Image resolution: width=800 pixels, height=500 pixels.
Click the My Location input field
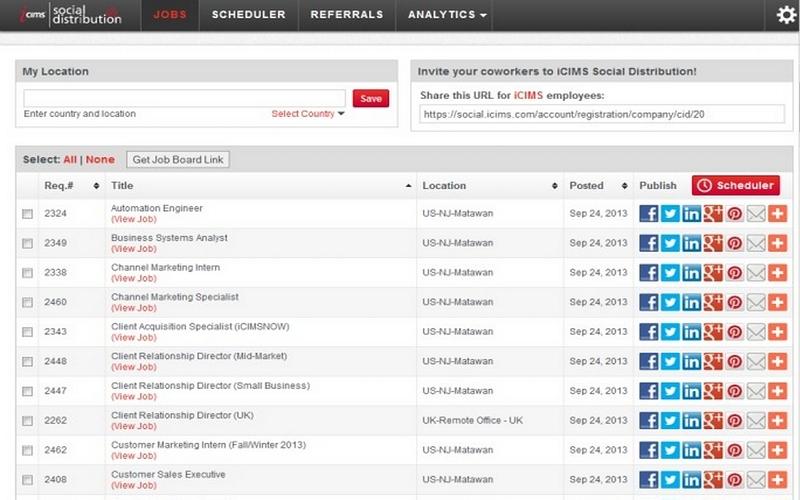pos(184,98)
